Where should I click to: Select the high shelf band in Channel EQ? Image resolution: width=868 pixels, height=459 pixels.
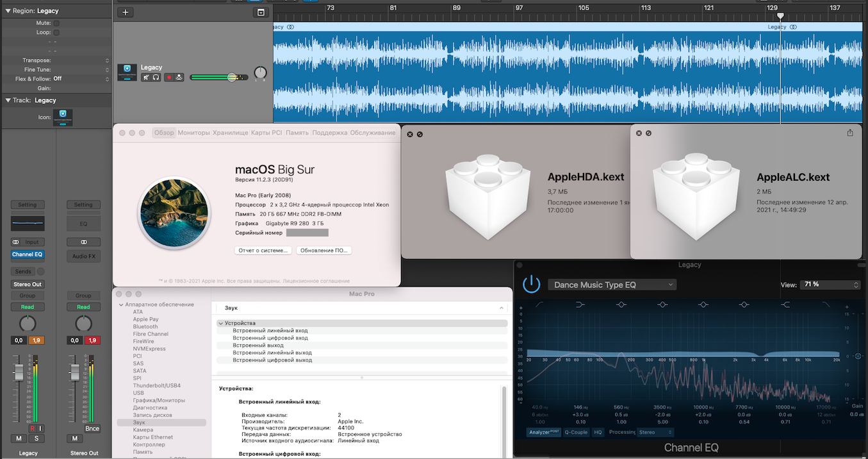[785, 304]
